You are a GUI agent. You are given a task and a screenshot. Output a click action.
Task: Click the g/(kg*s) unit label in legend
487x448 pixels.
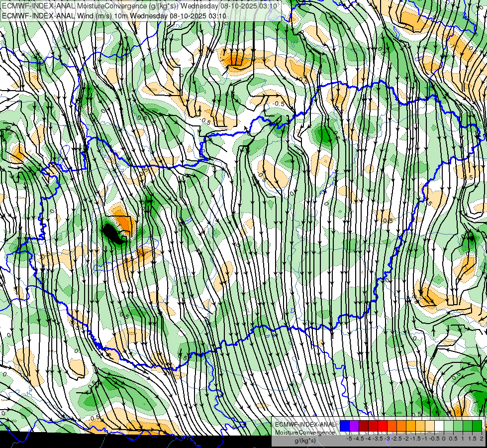[x=304, y=441]
